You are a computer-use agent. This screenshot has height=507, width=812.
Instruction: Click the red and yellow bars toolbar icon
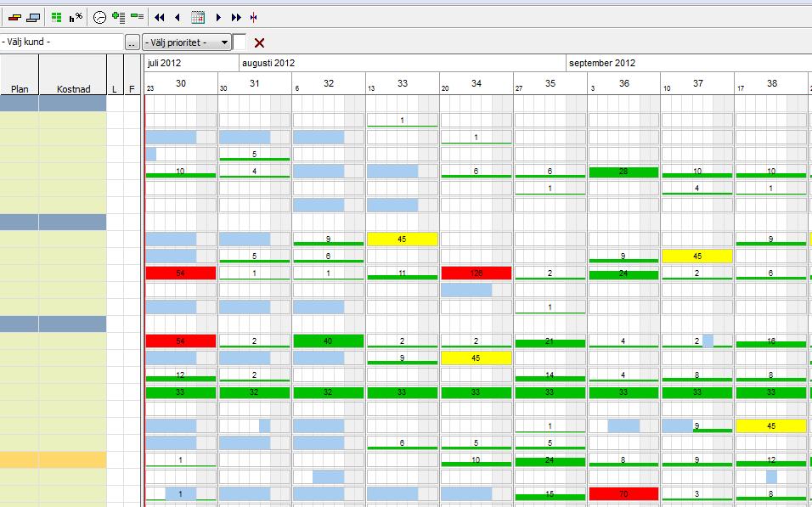coord(14,18)
